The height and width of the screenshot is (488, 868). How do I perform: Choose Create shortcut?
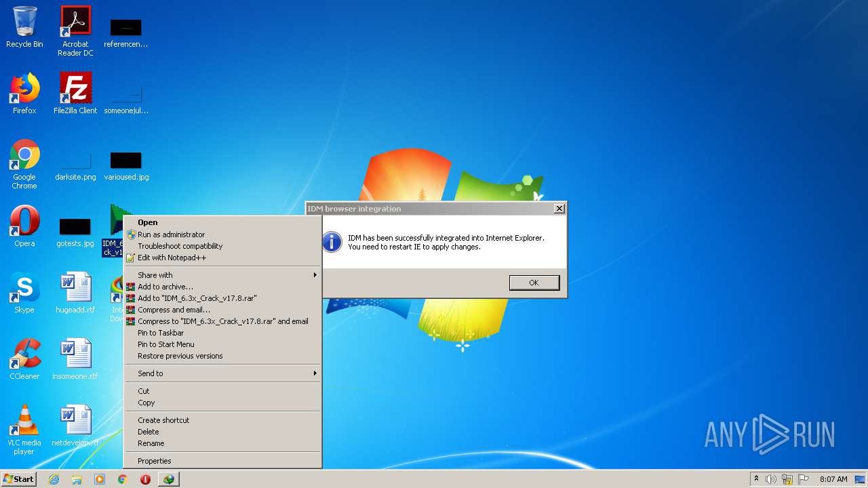click(x=222, y=420)
